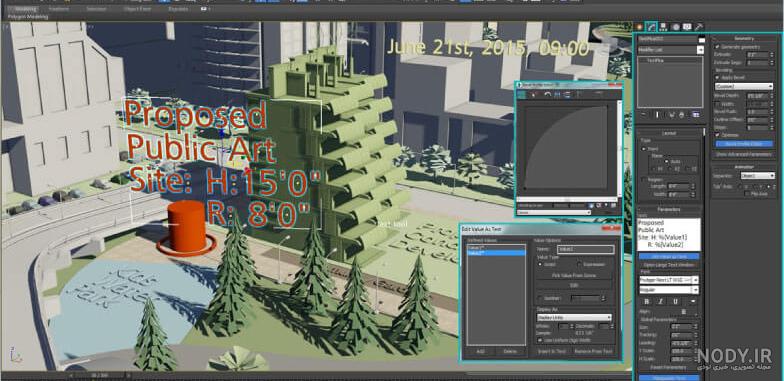Select the Modify panel tab icon

(650, 27)
